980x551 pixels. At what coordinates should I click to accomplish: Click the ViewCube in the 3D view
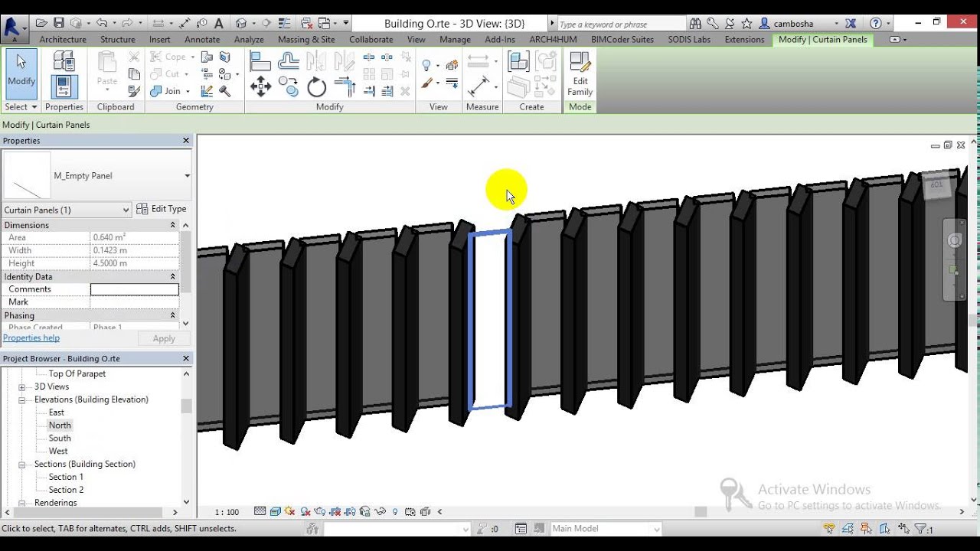click(936, 184)
